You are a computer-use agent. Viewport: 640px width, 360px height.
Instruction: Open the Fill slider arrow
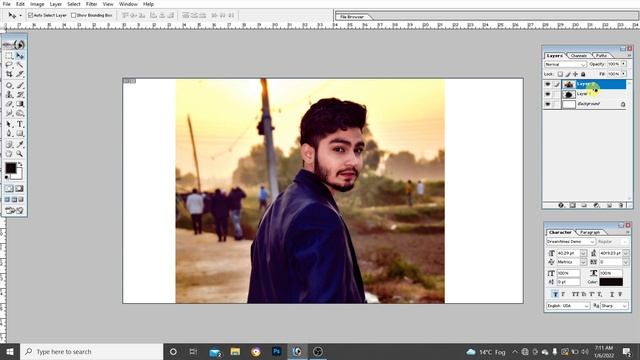tap(624, 74)
